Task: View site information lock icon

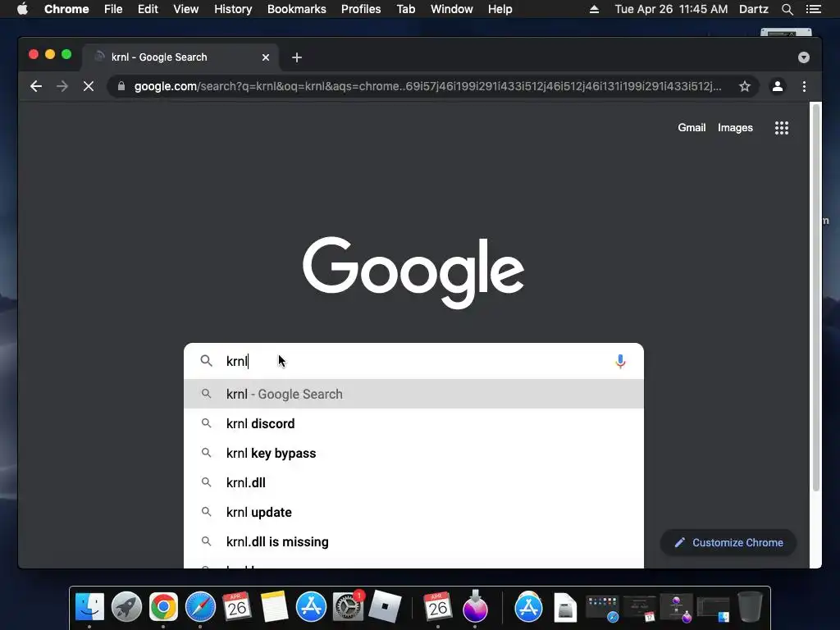Action: pyautogui.click(x=121, y=86)
